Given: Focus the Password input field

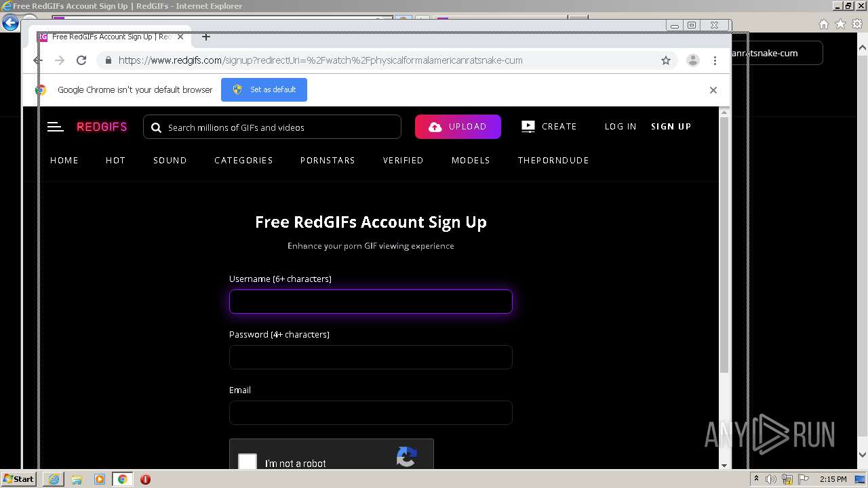Looking at the screenshot, I should pyautogui.click(x=370, y=357).
